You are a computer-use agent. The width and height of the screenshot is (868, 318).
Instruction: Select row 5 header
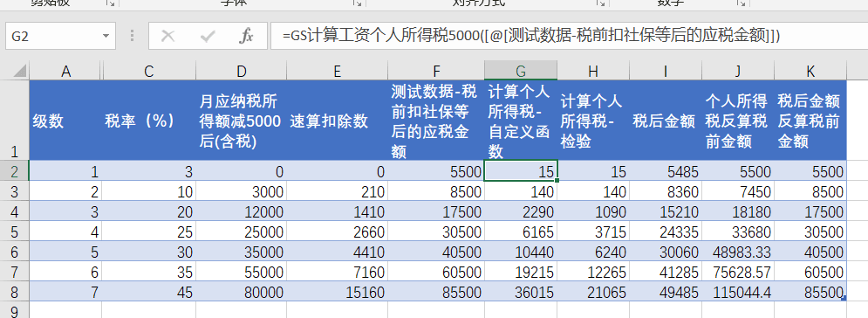coord(14,231)
